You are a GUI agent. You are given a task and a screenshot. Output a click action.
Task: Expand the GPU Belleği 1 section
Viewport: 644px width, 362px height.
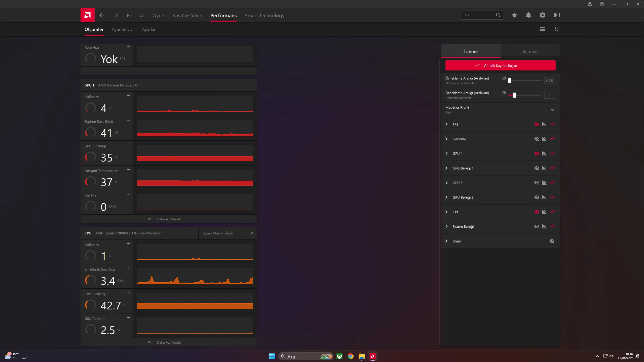coord(446,168)
